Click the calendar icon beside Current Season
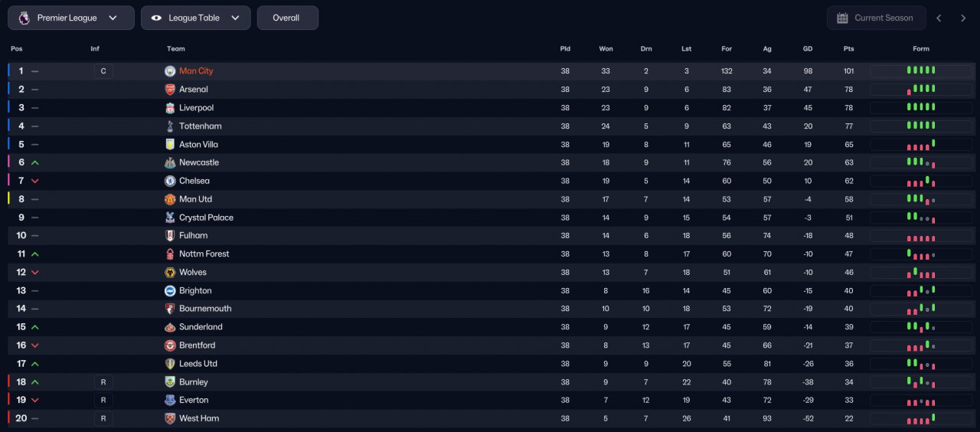This screenshot has height=432, width=980. tap(842, 18)
